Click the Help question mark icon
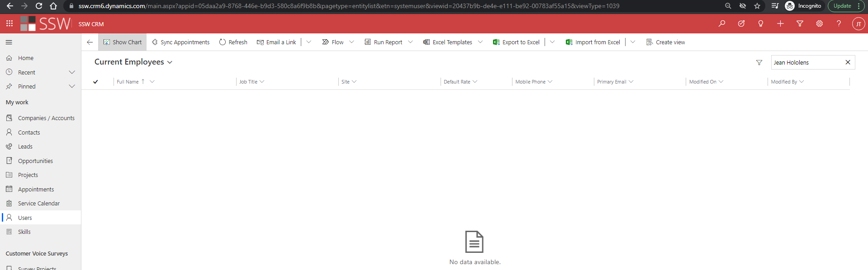 [839, 23]
